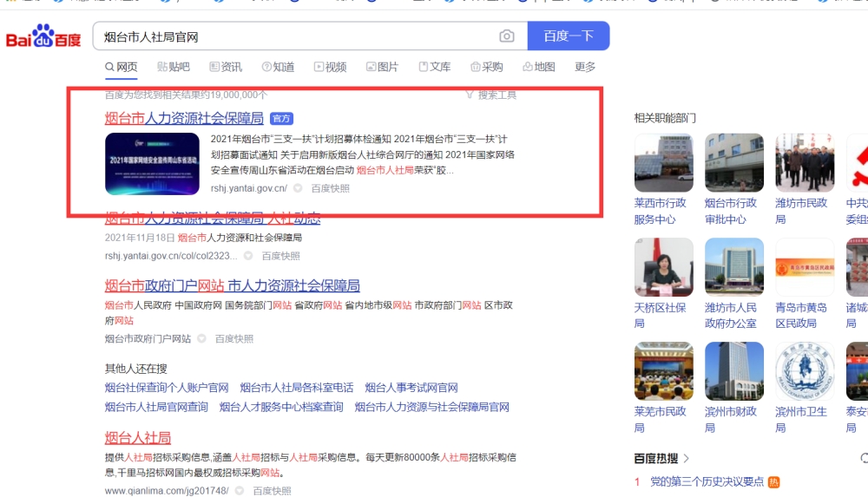Image resolution: width=868 pixels, height=497 pixels.
Task: Search 烟台社保查询个人账户官网
Action: point(167,388)
